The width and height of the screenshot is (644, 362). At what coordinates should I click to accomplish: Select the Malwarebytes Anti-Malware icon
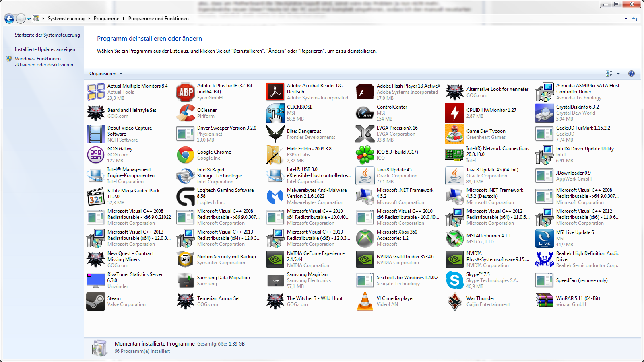(x=275, y=197)
